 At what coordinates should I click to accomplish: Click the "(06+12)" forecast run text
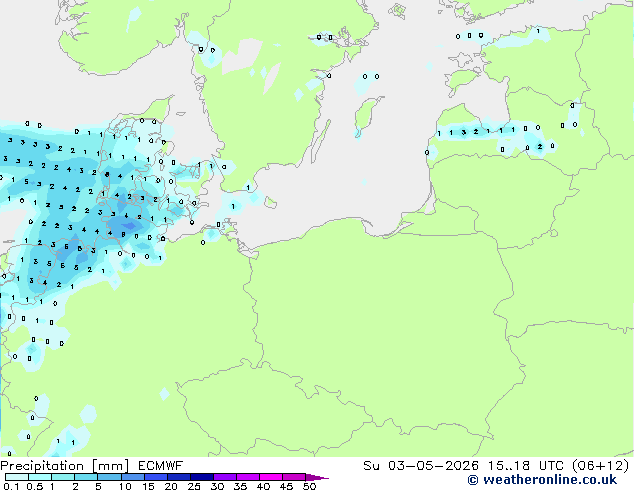coord(601,465)
